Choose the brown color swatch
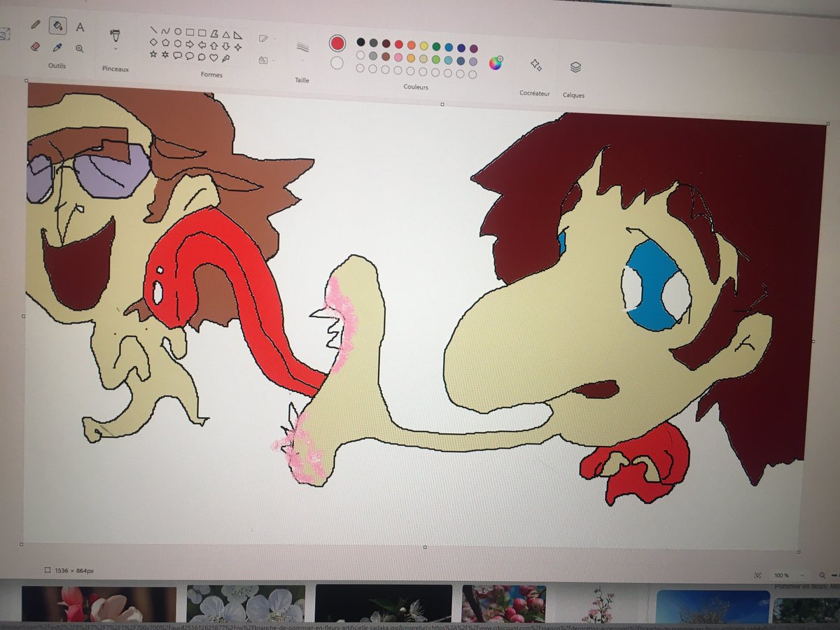 (x=386, y=57)
